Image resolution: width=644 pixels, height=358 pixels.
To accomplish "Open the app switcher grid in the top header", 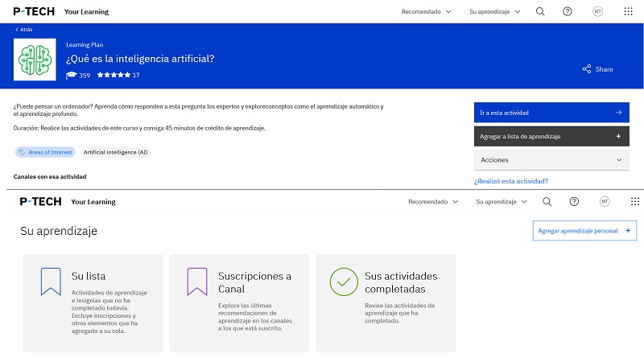I will point(628,11).
